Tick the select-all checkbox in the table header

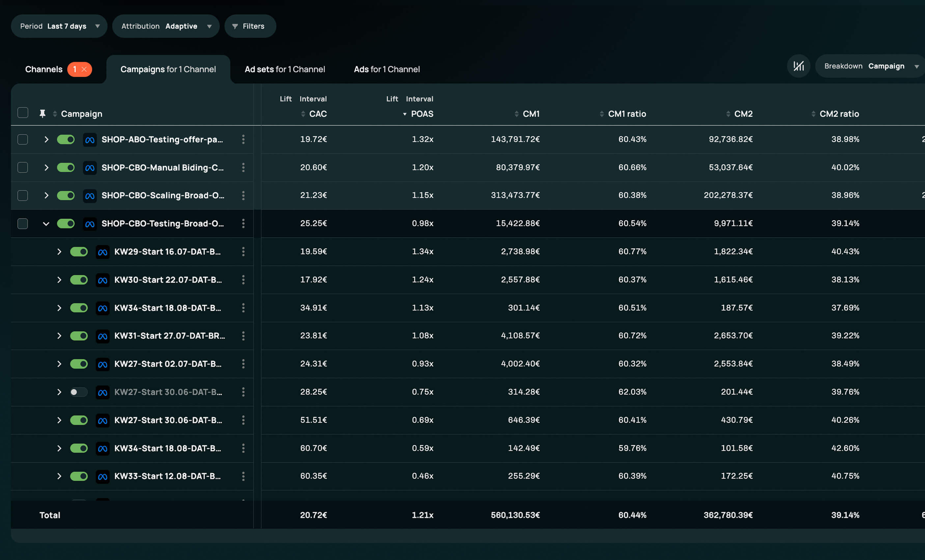pos(23,113)
